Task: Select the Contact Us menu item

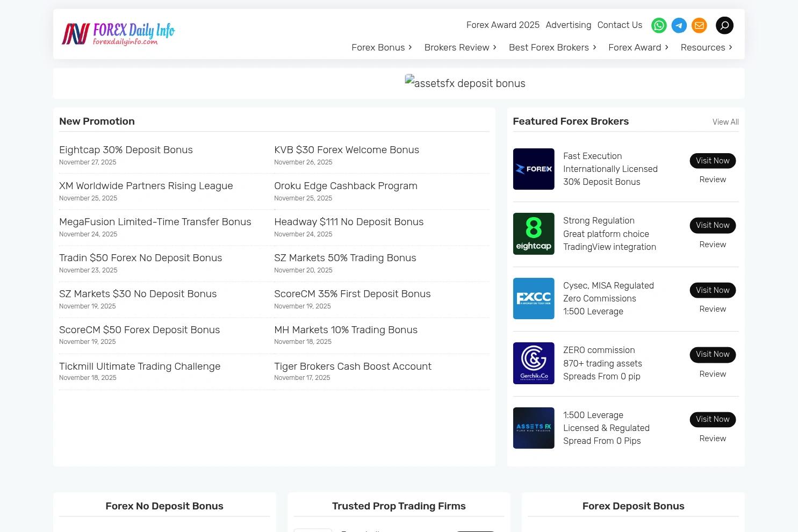Action: tap(620, 25)
